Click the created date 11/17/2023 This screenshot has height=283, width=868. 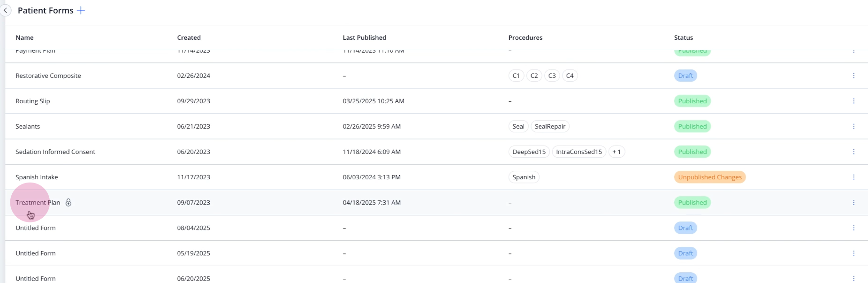[x=193, y=177]
